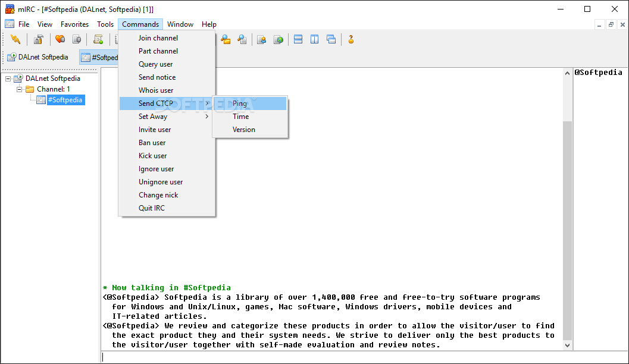Screen dimensions: 629x364
Task: Click the mIRC document icon beside File
Action: (10, 24)
